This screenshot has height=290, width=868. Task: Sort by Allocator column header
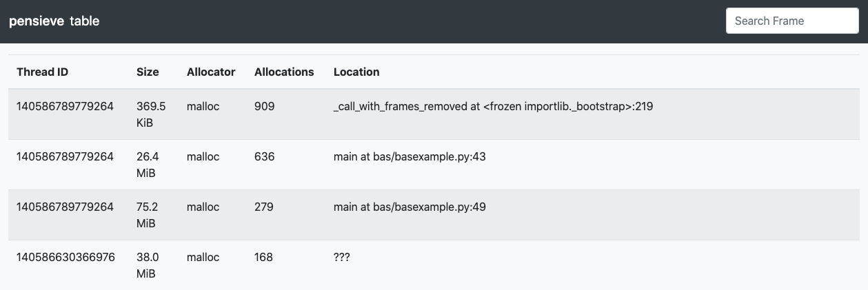click(x=211, y=72)
